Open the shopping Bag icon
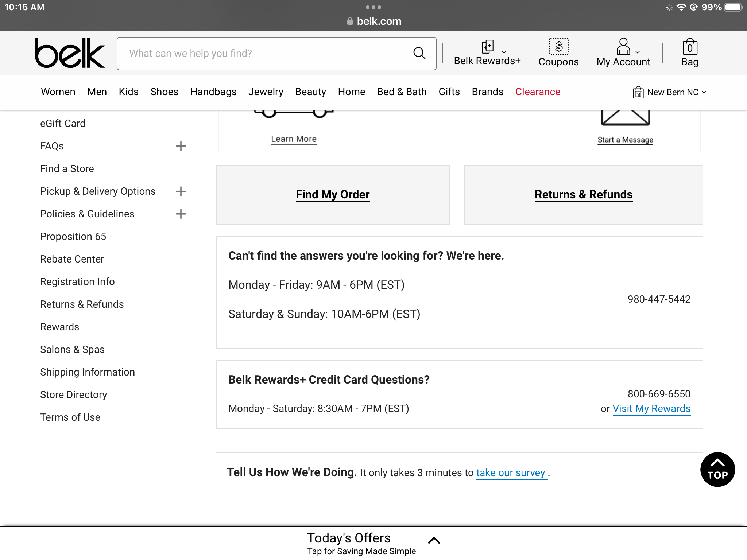The width and height of the screenshot is (747, 560). coord(690,47)
